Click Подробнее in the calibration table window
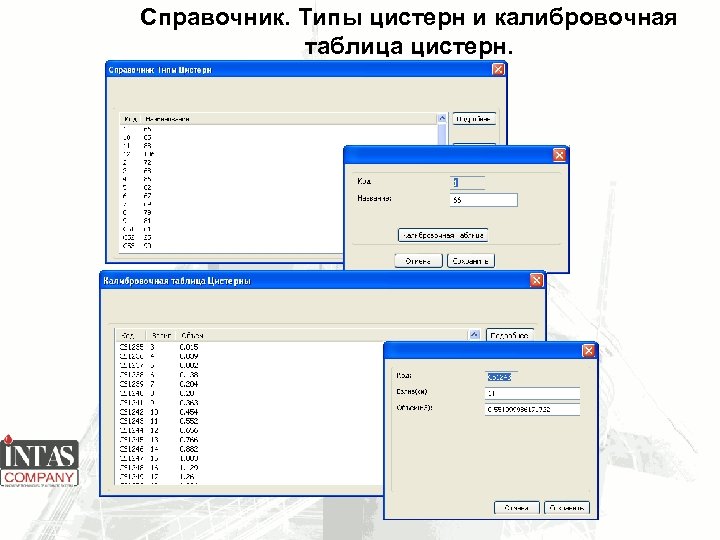 tap(509, 335)
